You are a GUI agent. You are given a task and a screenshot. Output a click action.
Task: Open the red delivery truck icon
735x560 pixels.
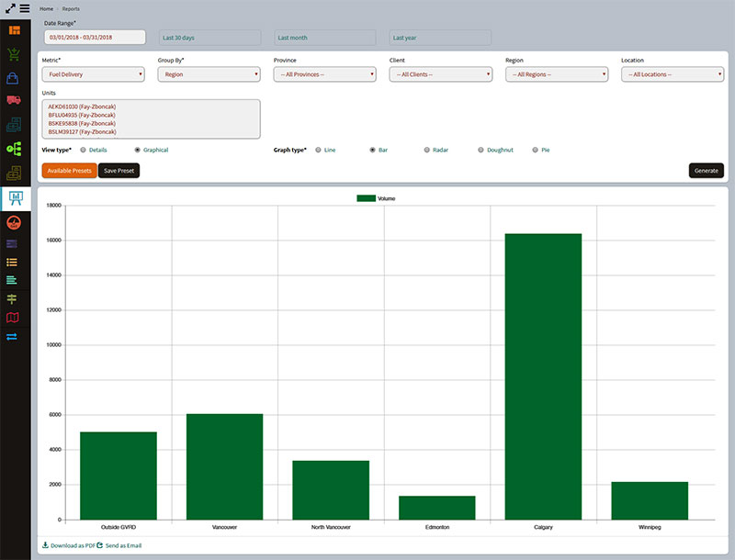click(x=14, y=100)
